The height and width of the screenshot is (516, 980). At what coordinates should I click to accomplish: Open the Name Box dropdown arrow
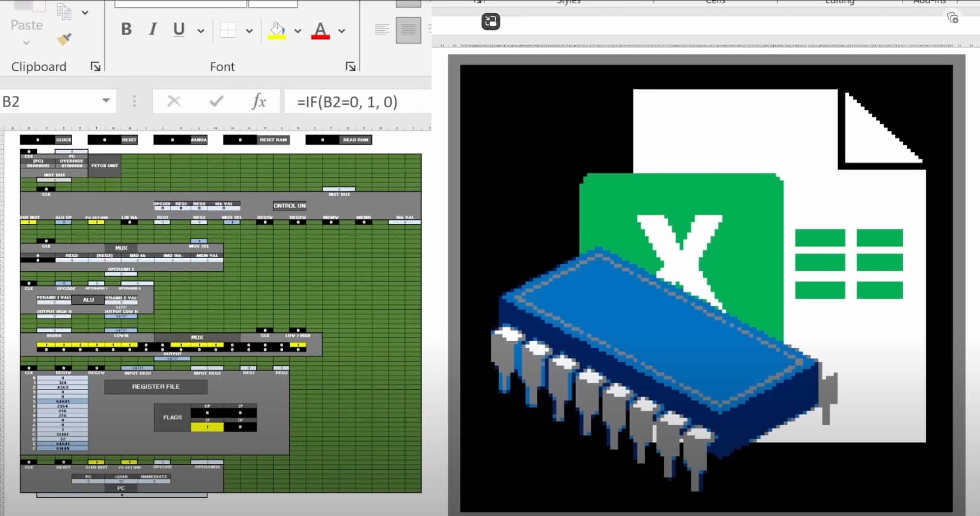tap(106, 101)
